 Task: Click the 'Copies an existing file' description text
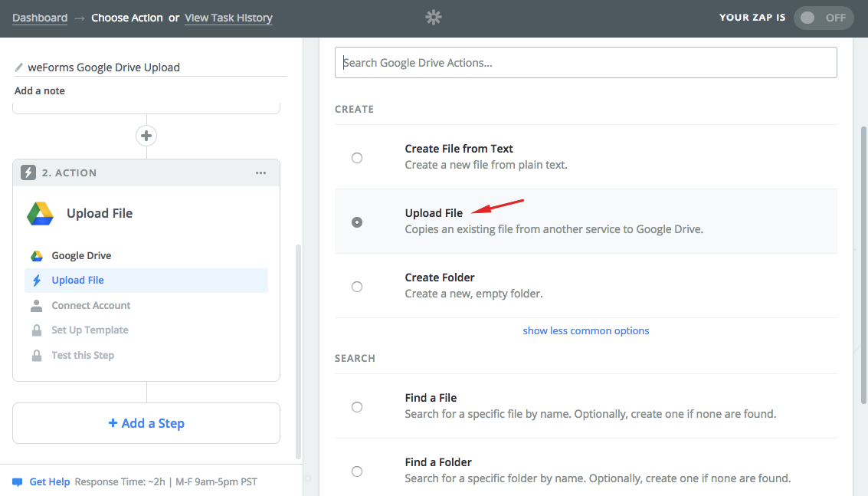coord(554,229)
